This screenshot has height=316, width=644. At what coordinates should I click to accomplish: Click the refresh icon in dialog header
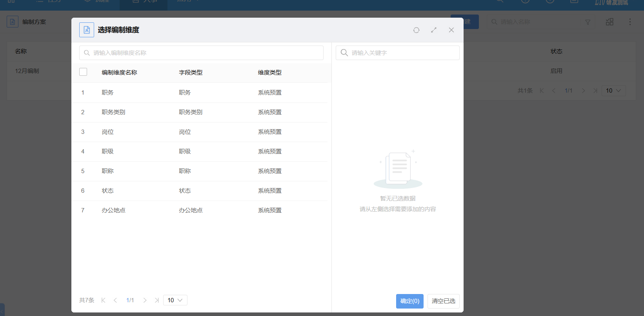click(416, 30)
